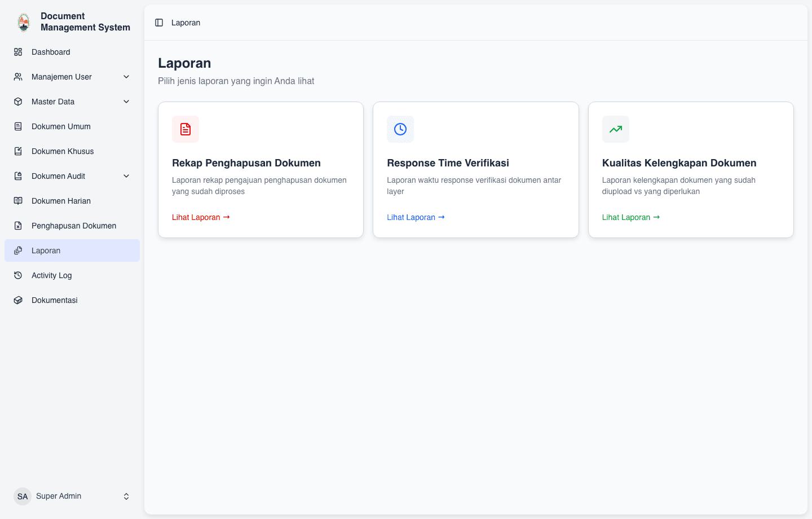Click the Manajemen User people icon
This screenshot has width=812, height=519.
coord(18,77)
